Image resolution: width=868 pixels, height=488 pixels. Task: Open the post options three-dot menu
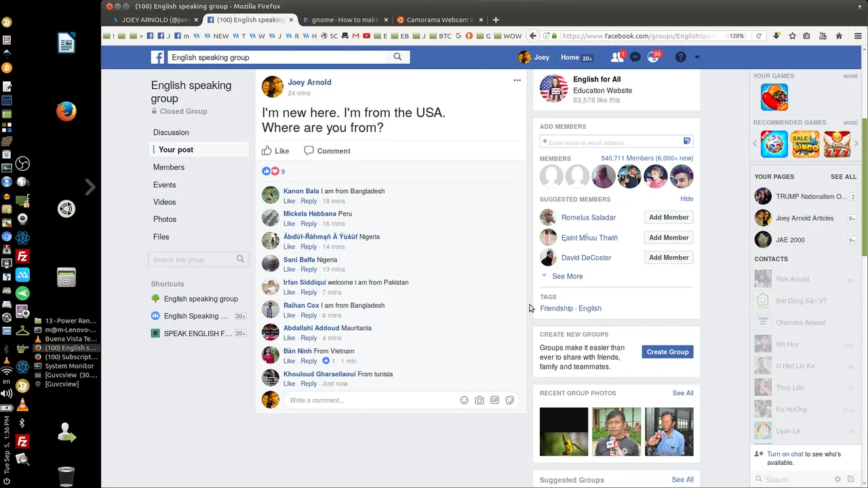click(517, 80)
